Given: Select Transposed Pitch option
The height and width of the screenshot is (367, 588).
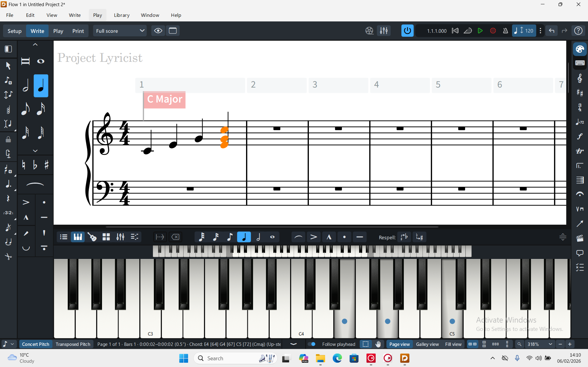Looking at the screenshot, I should pos(73,344).
